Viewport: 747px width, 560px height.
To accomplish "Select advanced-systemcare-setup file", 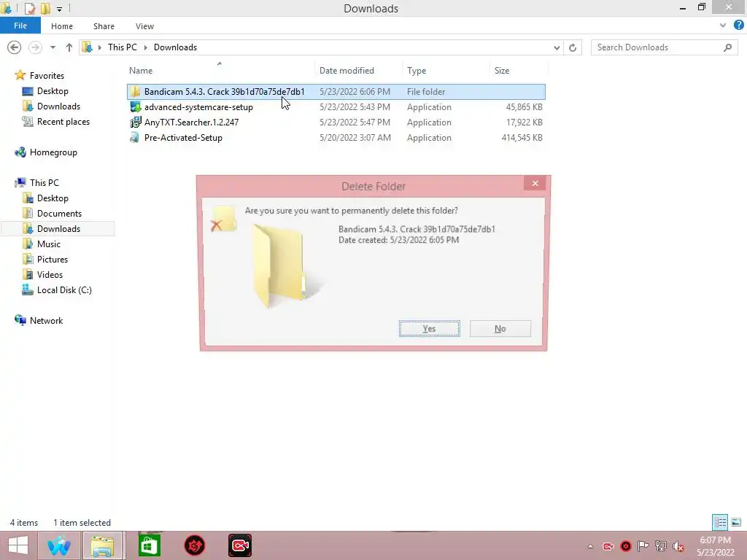I will coord(336,106).
